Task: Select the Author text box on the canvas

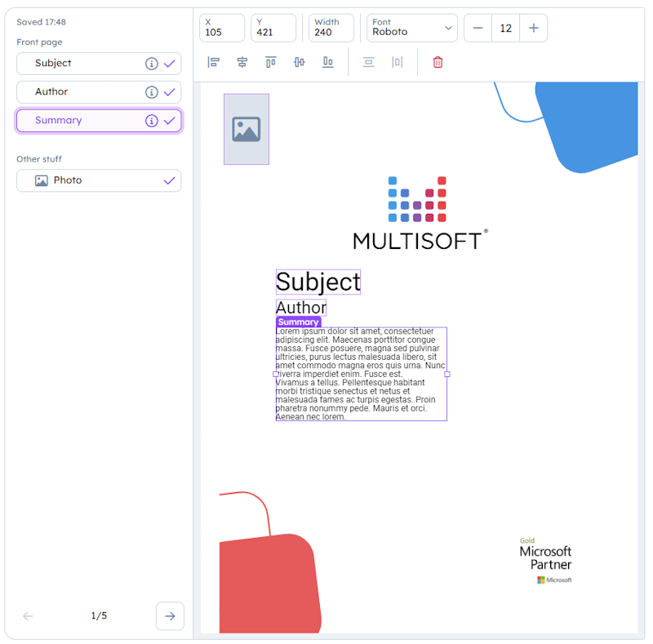Action: tap(301, 308)
